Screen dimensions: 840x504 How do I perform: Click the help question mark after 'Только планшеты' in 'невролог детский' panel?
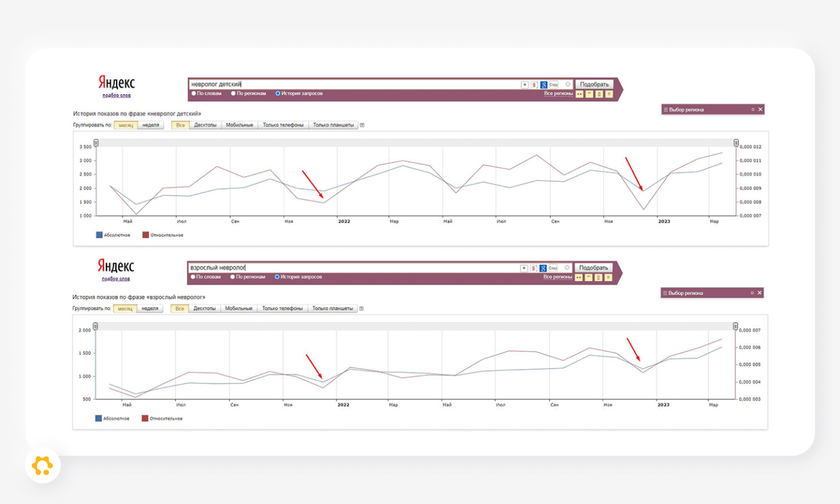tap(362, 125)
